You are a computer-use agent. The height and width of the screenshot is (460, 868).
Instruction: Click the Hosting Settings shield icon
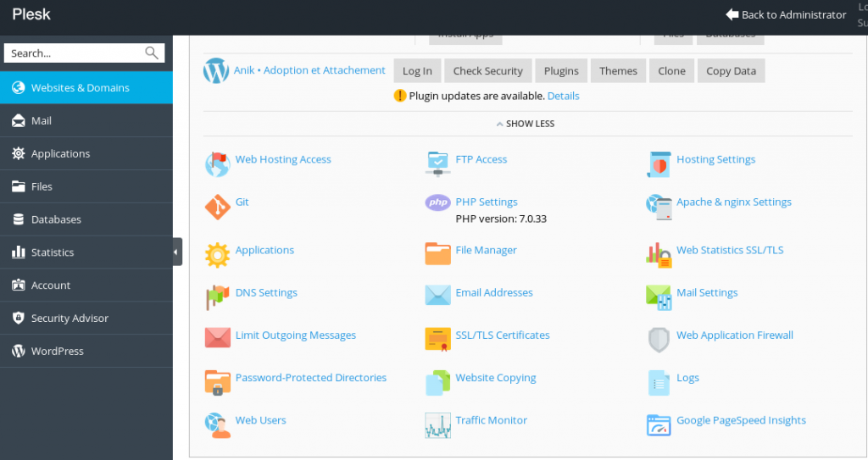(659, 164)
